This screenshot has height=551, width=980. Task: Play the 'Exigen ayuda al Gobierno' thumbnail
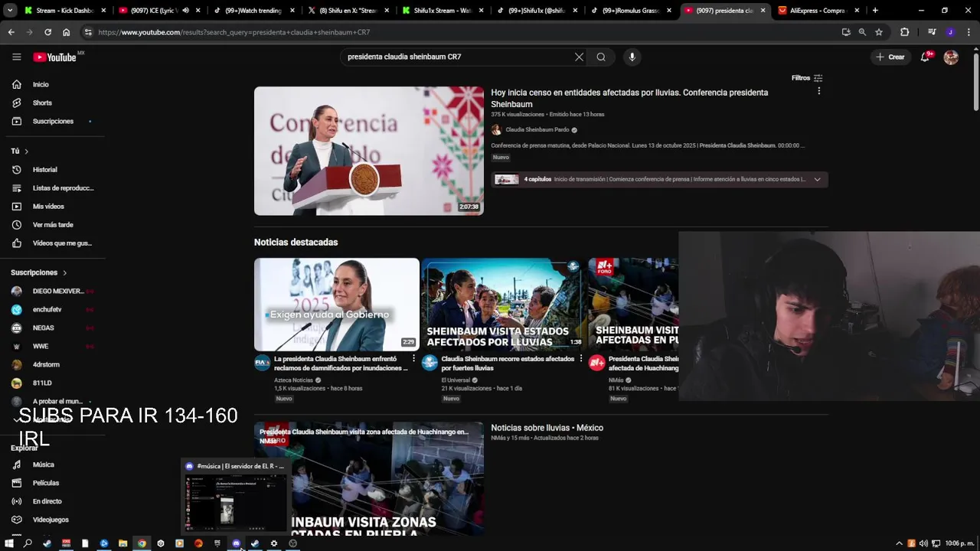336,304
